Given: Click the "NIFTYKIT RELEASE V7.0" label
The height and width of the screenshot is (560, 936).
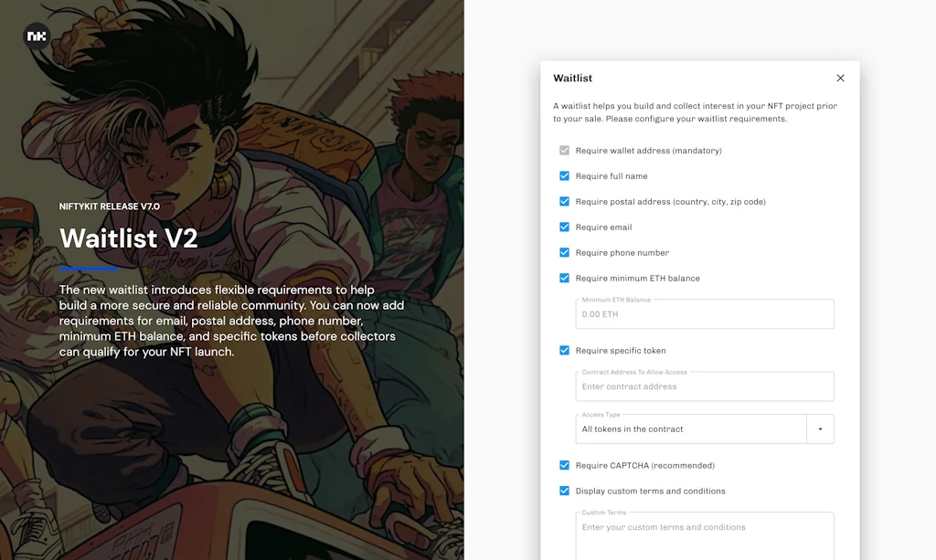Looking at the screenshot, I should [110, 206].
